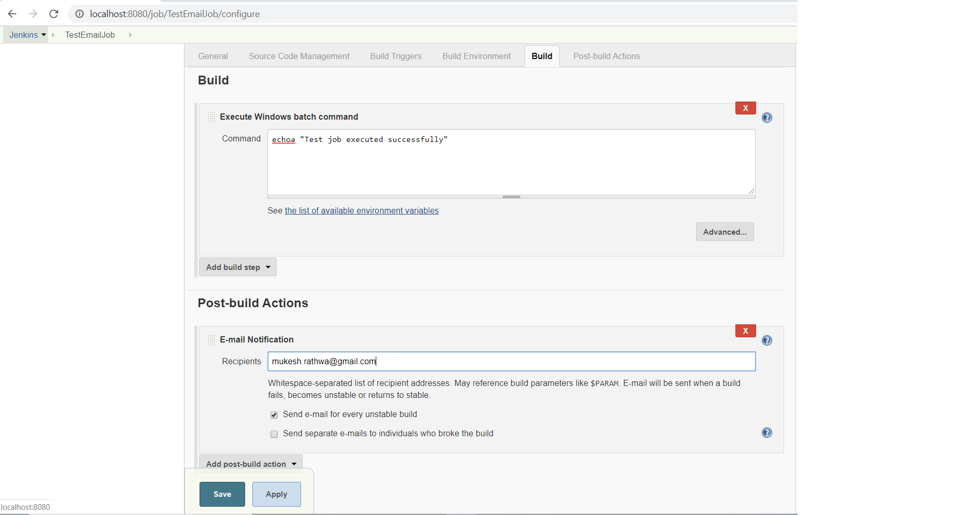This screenshot has width=980, height=515.
Task: Open help for Execute Windows batch command
Action: click(767, 118)
